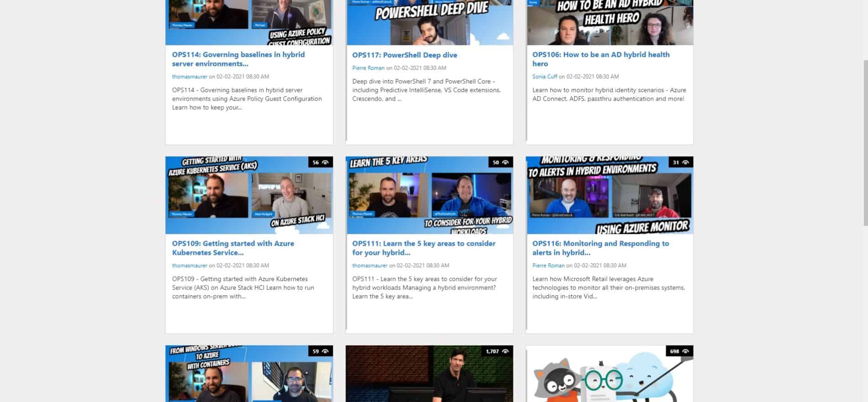Open OPS116 Monitoring and Responding title link

pos(600,248)
